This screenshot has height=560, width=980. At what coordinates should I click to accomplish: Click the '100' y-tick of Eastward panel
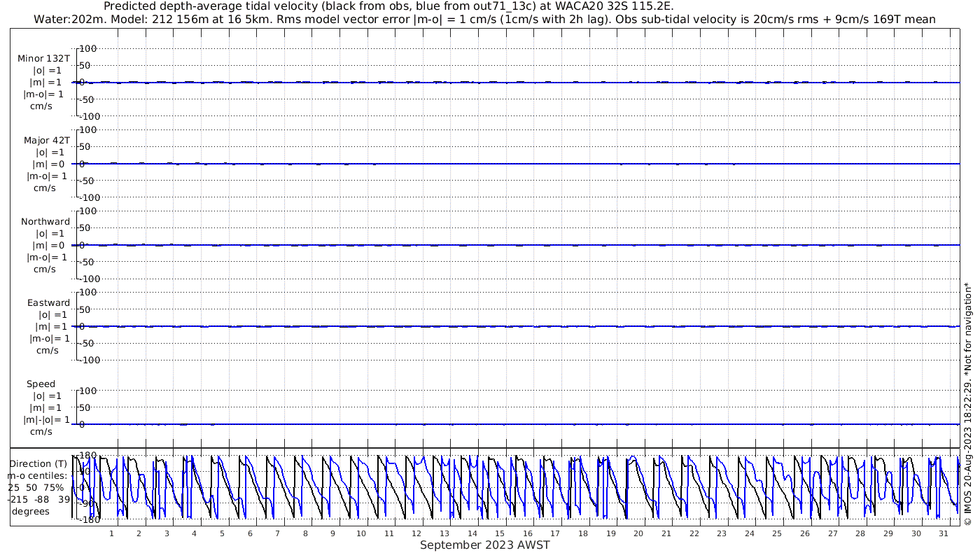(x=89, y=292)
